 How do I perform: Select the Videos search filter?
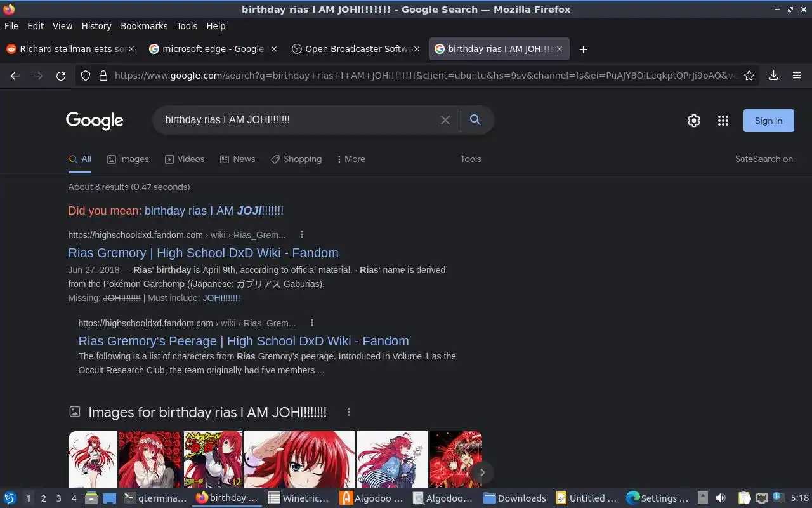(x=185, y=159)
